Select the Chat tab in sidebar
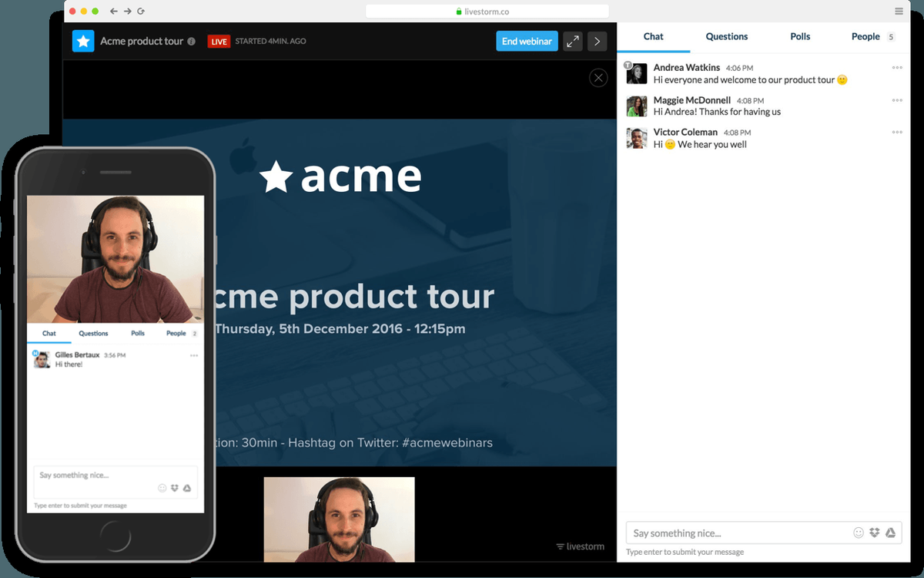 (653, 36)
